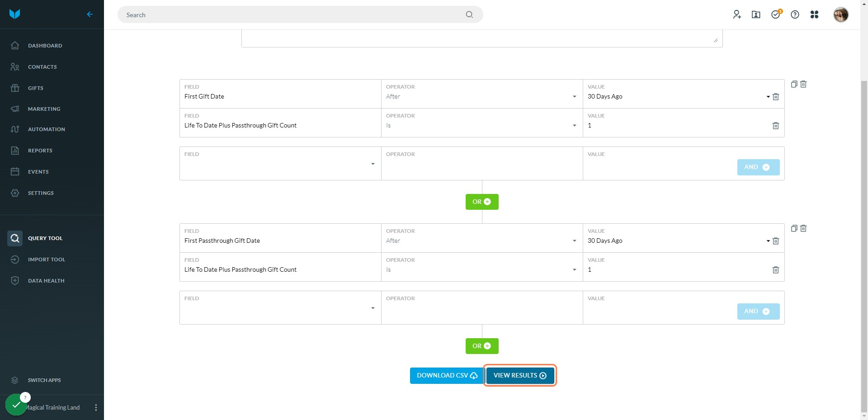This screenshot has width=868, height=420.
Task: Click the search magnifying glass icon
Action: tap(469, 14)
